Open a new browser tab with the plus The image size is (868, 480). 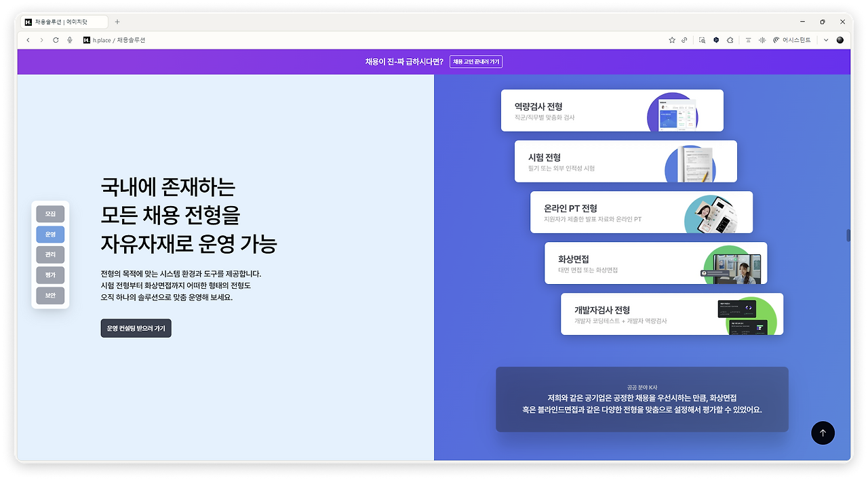pos(117,21)
